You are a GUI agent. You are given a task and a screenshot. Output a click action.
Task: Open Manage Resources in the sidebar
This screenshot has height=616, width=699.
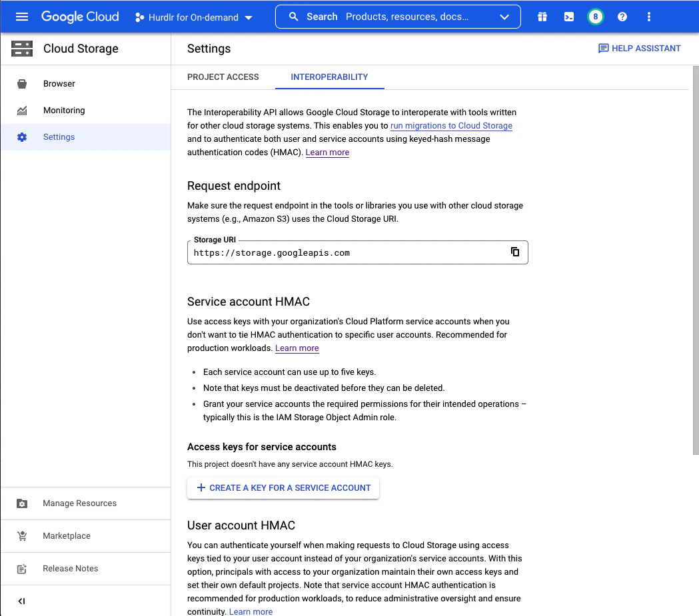[85, 503]
